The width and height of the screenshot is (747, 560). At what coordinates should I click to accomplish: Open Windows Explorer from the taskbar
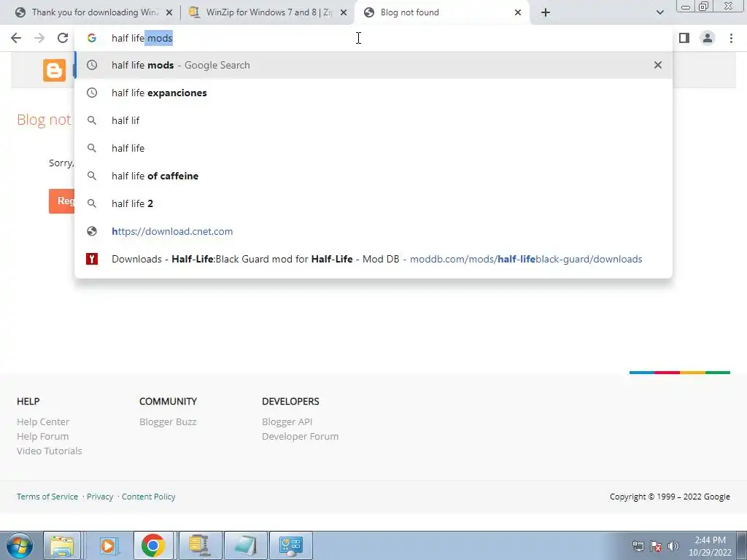(62, 545)
